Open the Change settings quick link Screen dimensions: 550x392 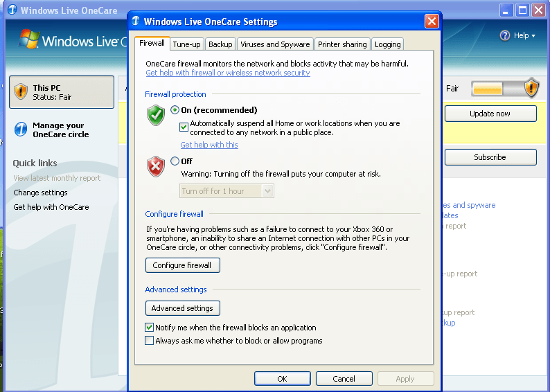40,193
